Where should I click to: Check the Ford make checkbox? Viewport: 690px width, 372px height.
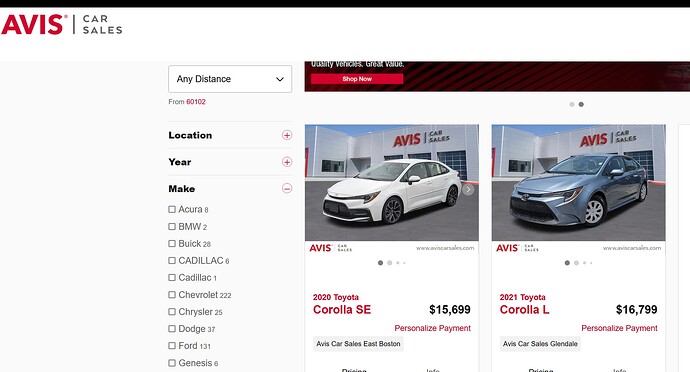pyautogui.click(x=172, y=346)
